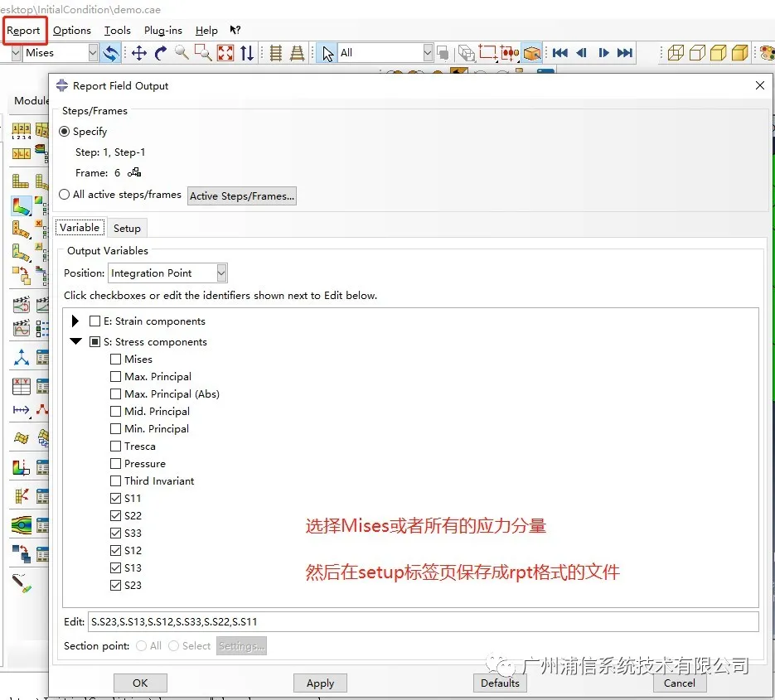
Task: Check the E: Strain components box
Action: pos(94,321)
